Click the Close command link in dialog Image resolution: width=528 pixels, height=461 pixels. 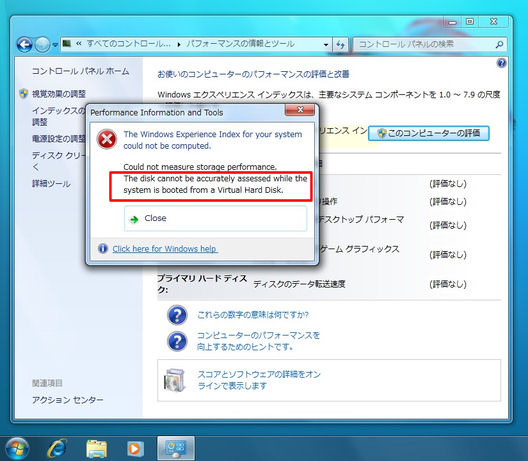[216, 219]
